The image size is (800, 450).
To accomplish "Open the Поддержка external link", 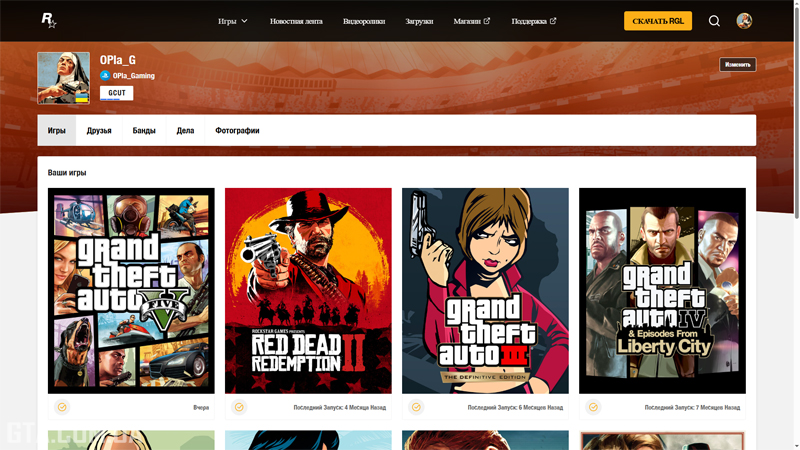I will [533, 21].
